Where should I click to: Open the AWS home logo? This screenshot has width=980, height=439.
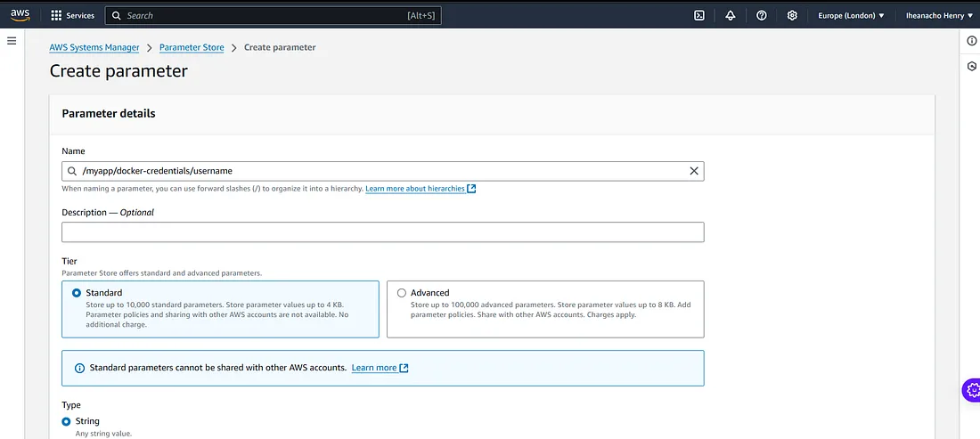click(x=20, y=15)
